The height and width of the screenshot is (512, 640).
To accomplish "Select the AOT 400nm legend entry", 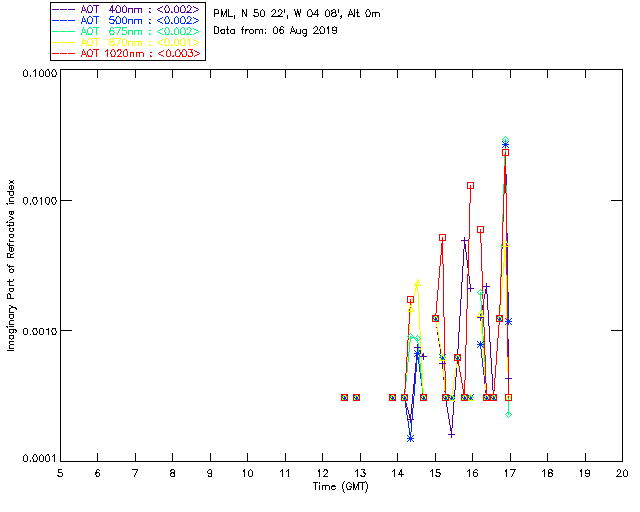I will (127, 9).
